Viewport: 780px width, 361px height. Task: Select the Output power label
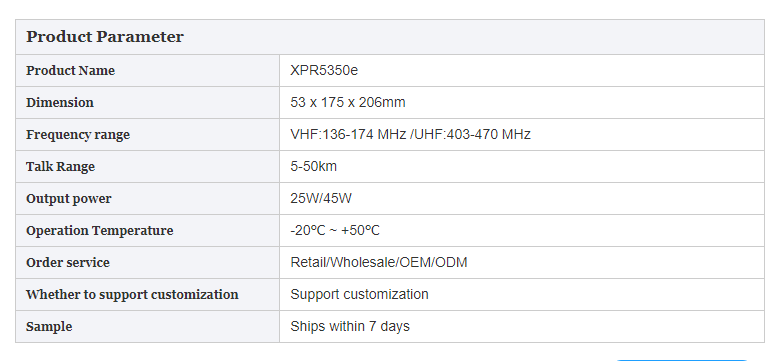(69, 198)
